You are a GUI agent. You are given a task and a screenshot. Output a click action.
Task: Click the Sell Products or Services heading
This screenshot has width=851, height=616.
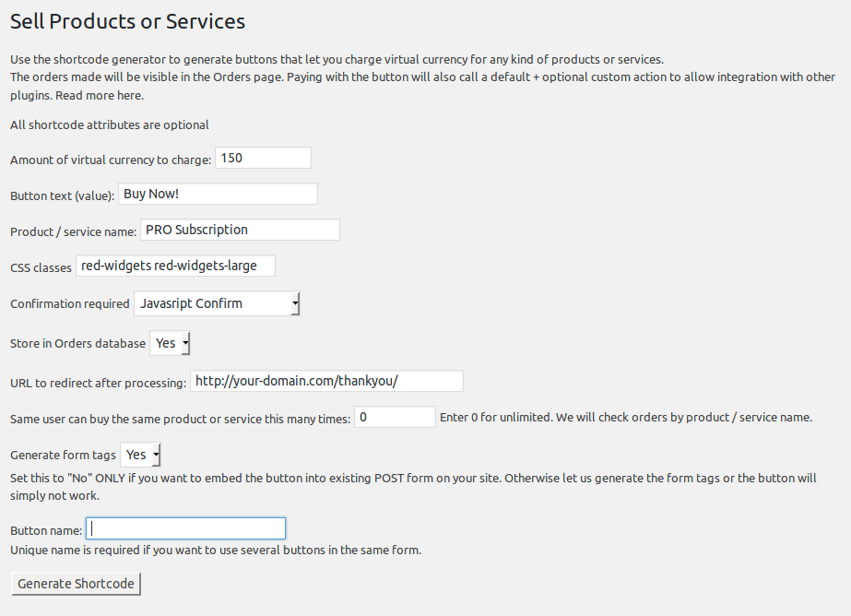[x=127, y=21]
